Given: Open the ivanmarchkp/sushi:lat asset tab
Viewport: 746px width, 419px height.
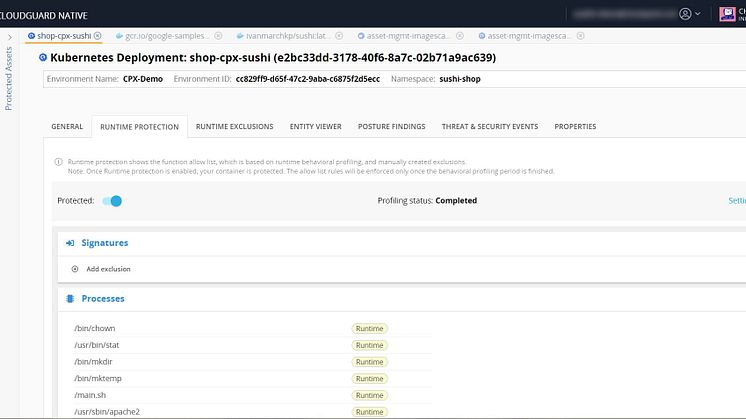Looking at the screenshot, I should coord(288,36).
